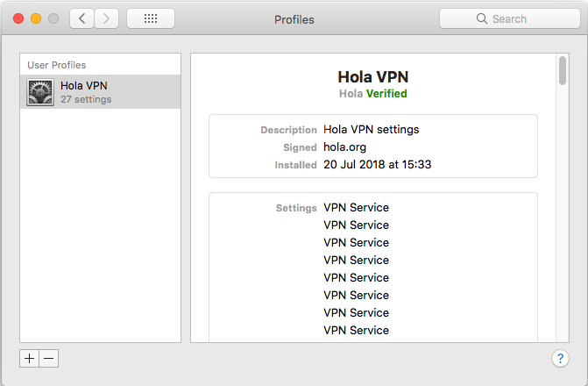Click the "Installed" label
Screen dimensions: 588x386
point(295,165)
